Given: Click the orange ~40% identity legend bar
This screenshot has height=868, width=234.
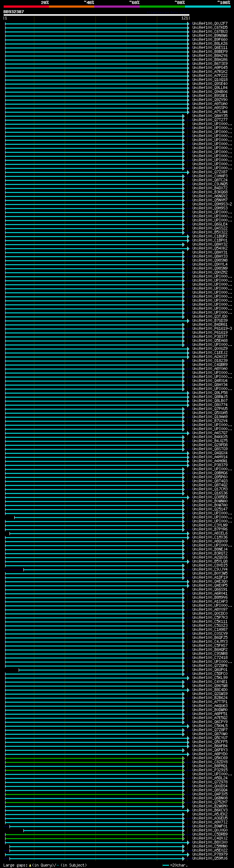Looking at the screenshot, I should coord(72,7).
